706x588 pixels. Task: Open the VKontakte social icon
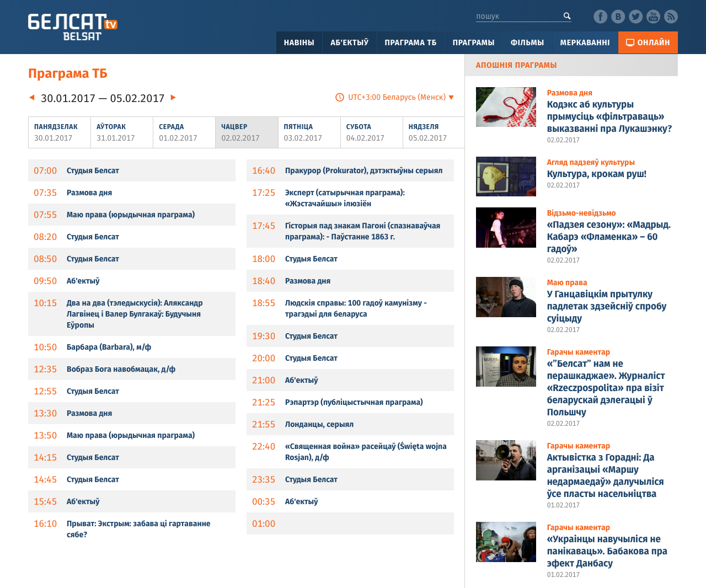(x=618, y=16)
